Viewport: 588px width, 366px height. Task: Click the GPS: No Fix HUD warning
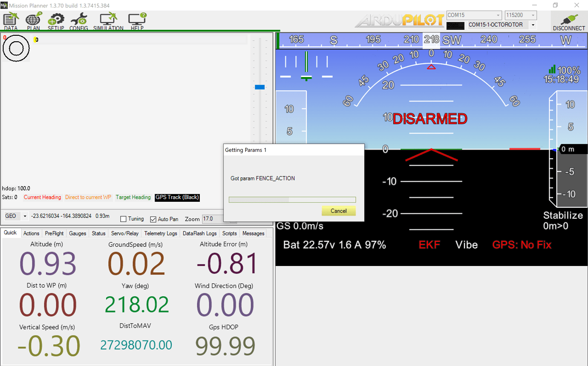522,245
